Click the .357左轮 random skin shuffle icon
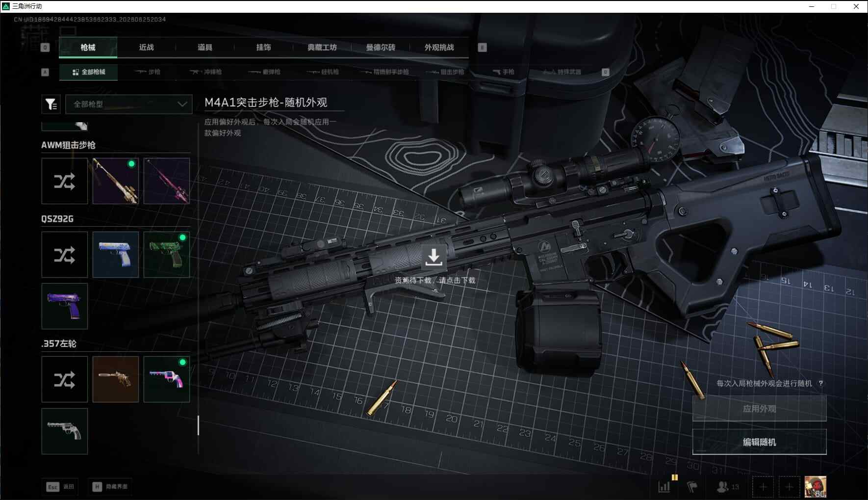Viewport: 868px width, 500px height. (65, 379)
